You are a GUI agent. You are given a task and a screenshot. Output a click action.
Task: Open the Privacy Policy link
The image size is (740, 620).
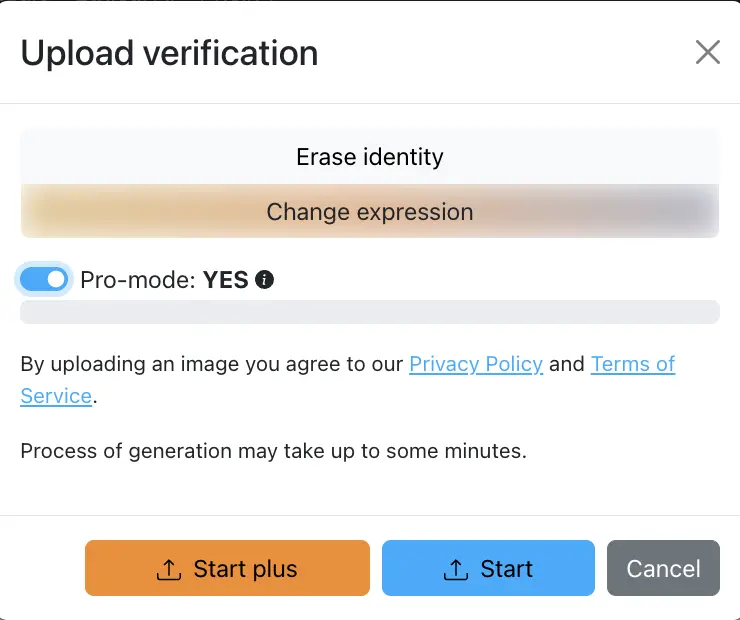(x=476, y=364)
